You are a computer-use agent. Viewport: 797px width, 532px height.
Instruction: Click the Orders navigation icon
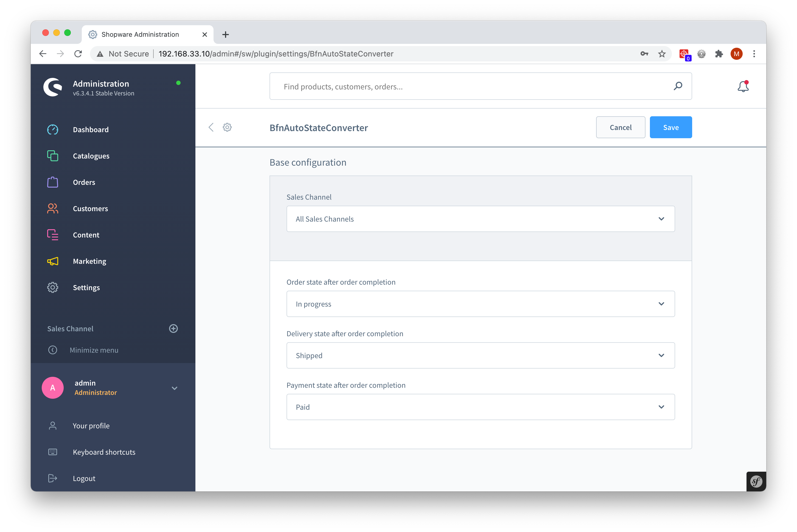tap(52, 182)
